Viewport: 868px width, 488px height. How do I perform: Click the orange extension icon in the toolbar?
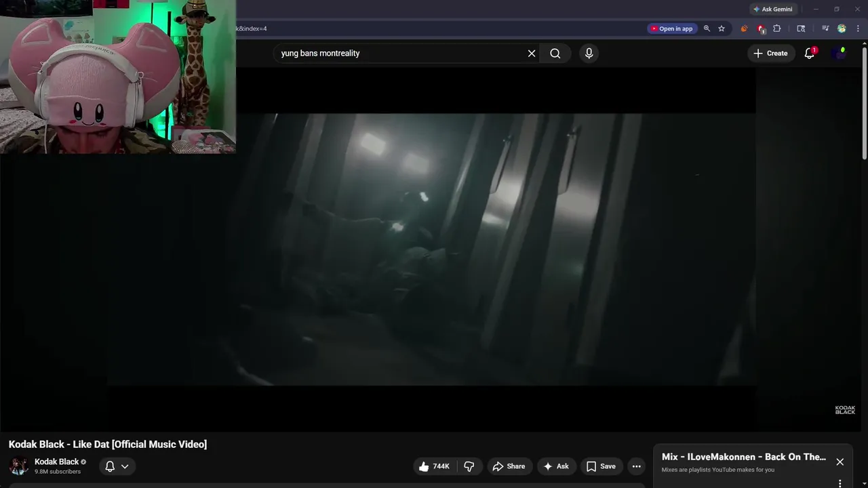744,28
